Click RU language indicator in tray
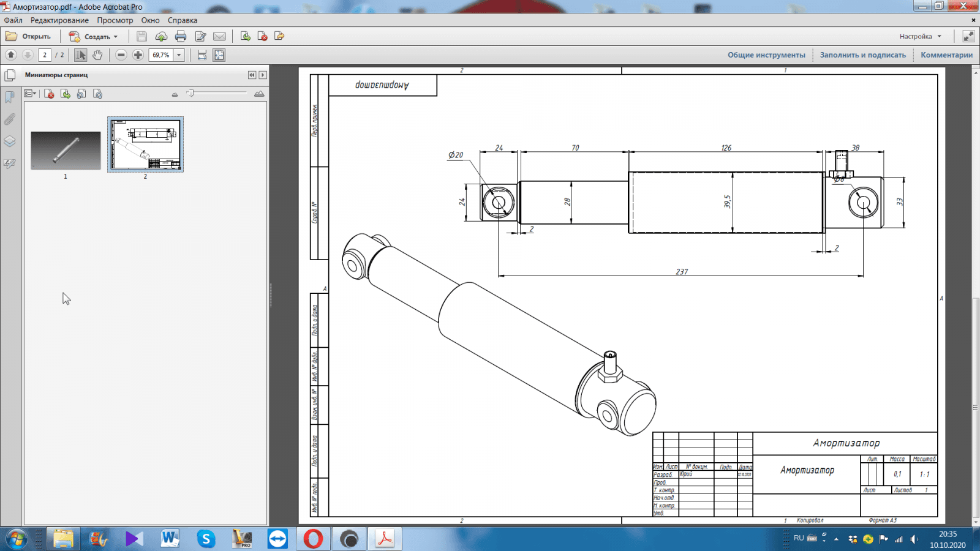Image resolution: width=980 pixels, height=551 pixels. 799,538
